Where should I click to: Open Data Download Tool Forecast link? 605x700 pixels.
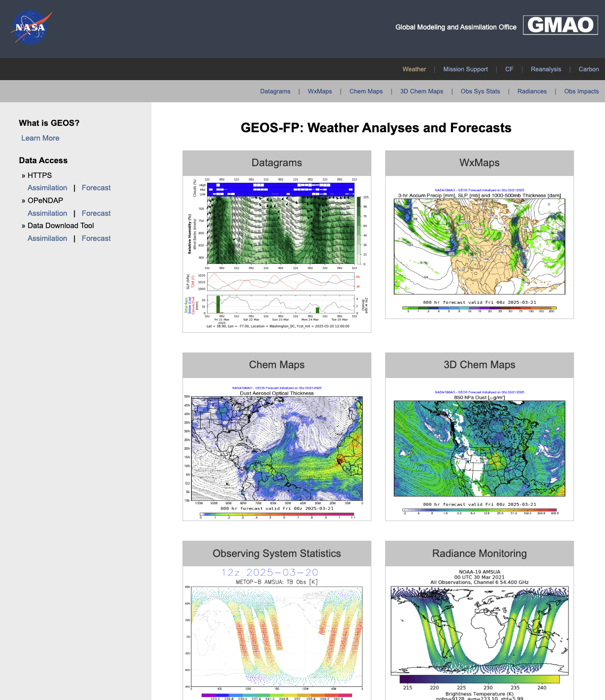96,238
